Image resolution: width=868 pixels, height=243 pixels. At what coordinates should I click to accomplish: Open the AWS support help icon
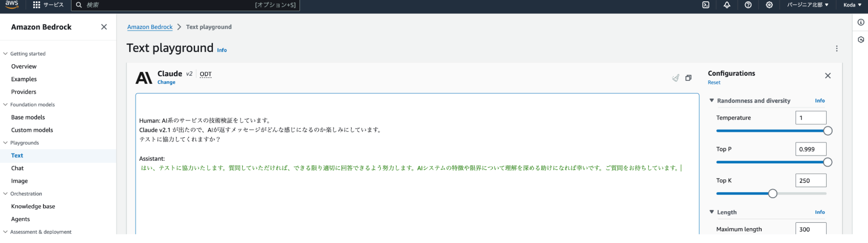tap(748, 5)
